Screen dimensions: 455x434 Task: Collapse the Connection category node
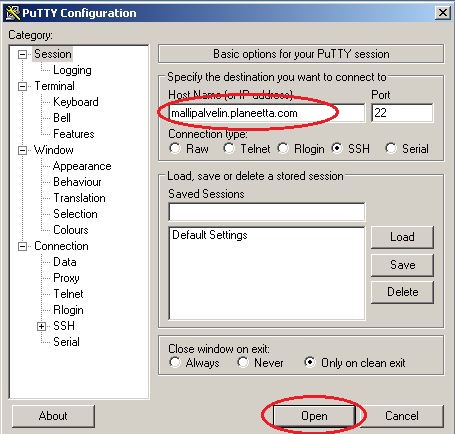22,246
